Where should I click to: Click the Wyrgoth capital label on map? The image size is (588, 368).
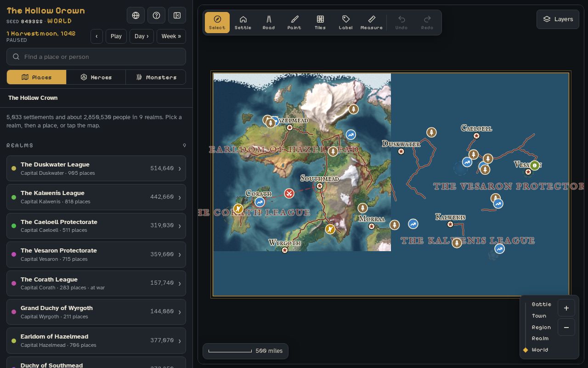tap(284, 243)
